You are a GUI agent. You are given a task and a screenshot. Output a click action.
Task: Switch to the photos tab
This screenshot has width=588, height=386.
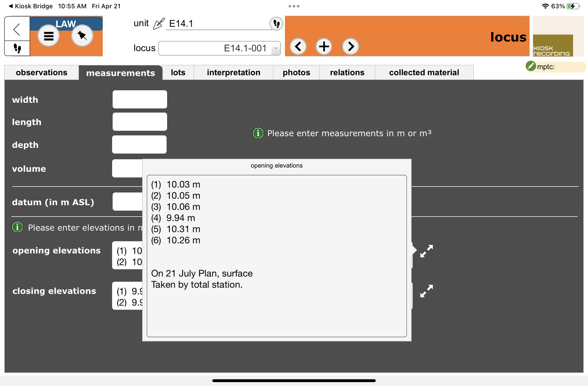click(296, 72)
